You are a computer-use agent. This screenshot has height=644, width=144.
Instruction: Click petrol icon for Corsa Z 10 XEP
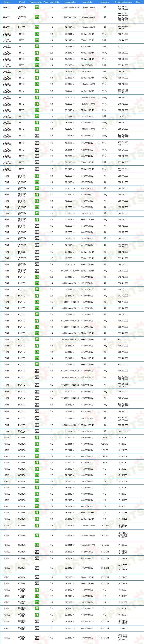(x=37, y=469)
